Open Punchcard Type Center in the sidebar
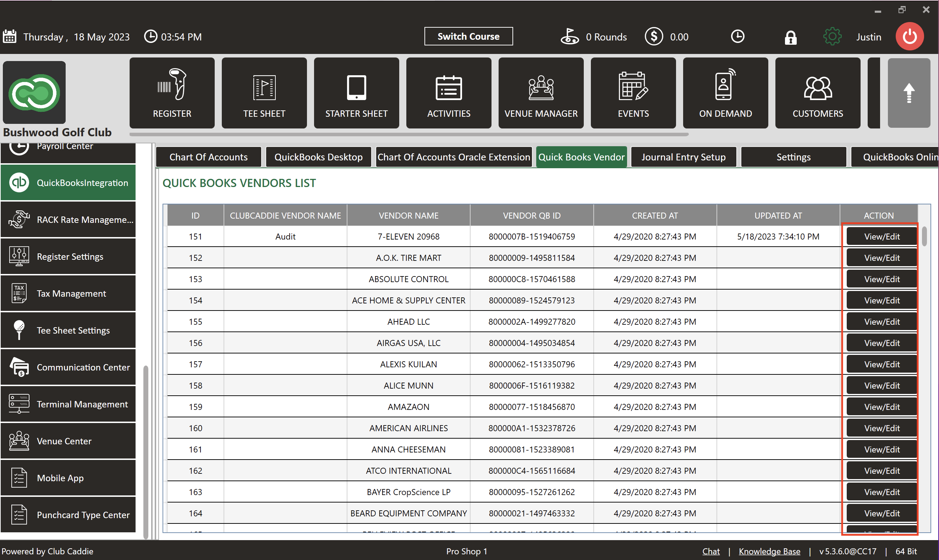The height and width of the screenshot is (560, 939). (68, 515)
